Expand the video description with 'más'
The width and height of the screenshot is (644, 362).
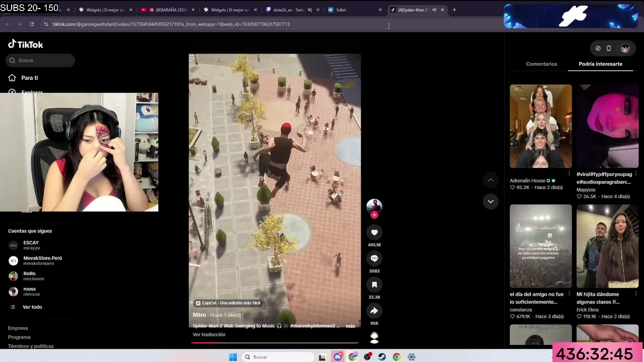click(x=350, y=326)
